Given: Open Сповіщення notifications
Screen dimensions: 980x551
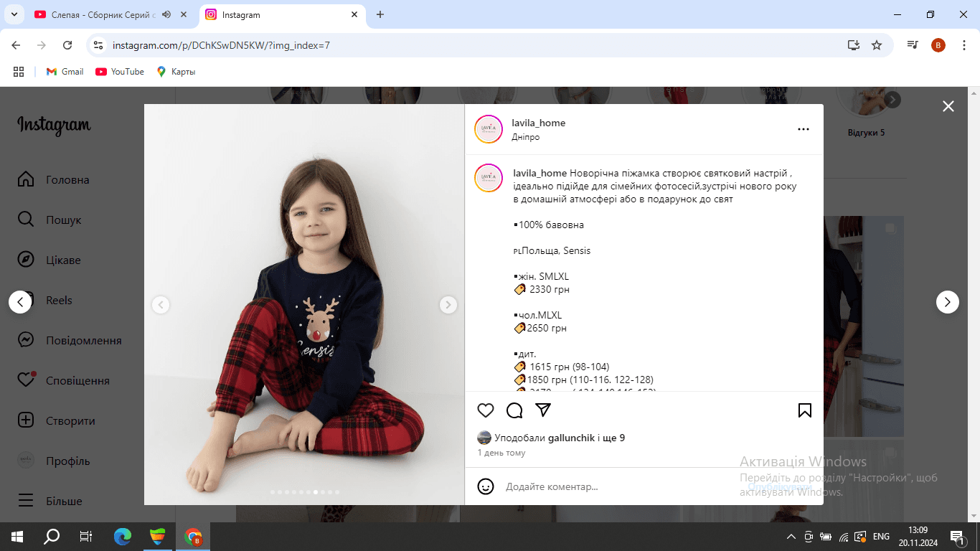Looking at the screenshot, I should pyautogui.click(x=64, y=380).
